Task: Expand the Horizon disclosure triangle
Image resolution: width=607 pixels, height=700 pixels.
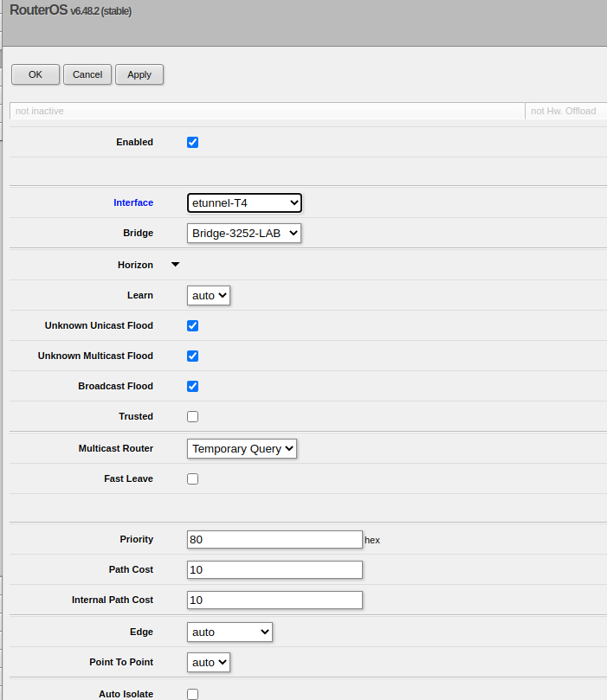Action: point(176,265)
